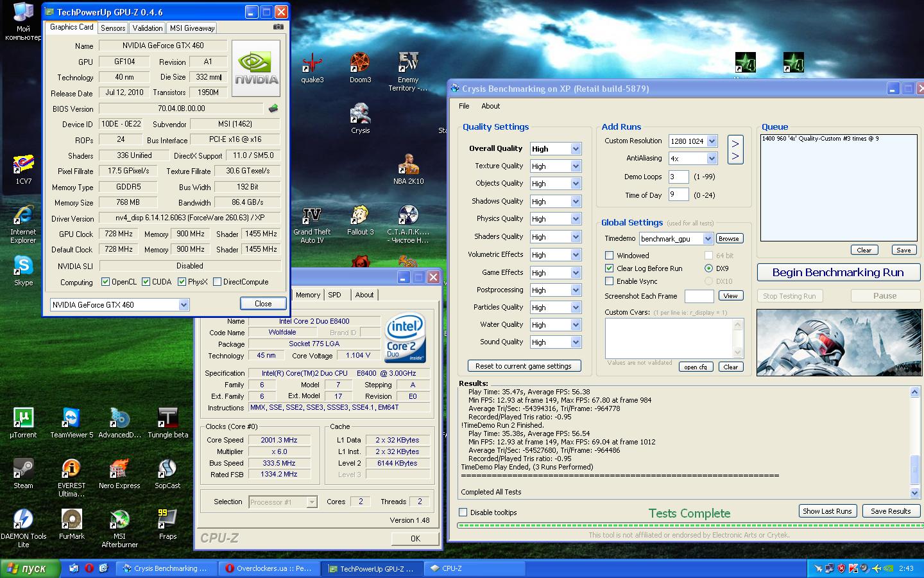Open the Start menu button
Viewport: 924px width, 578px height.
30,568
